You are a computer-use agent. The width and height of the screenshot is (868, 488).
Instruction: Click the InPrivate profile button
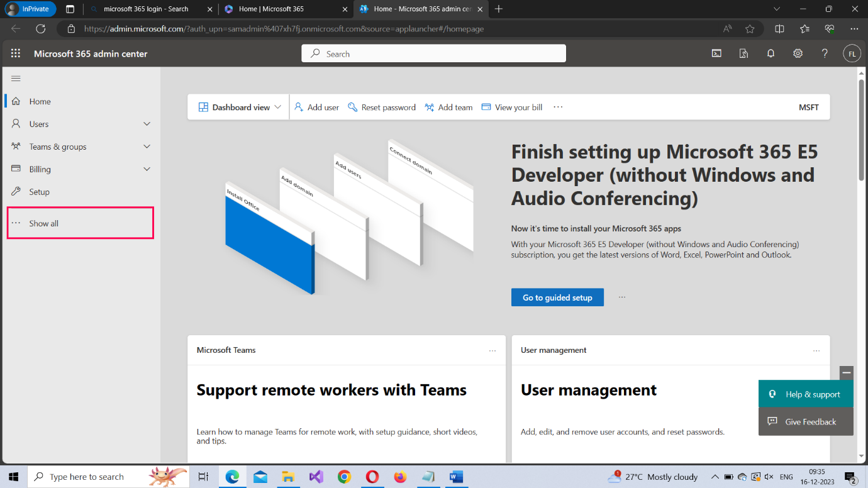pos(30,9)
